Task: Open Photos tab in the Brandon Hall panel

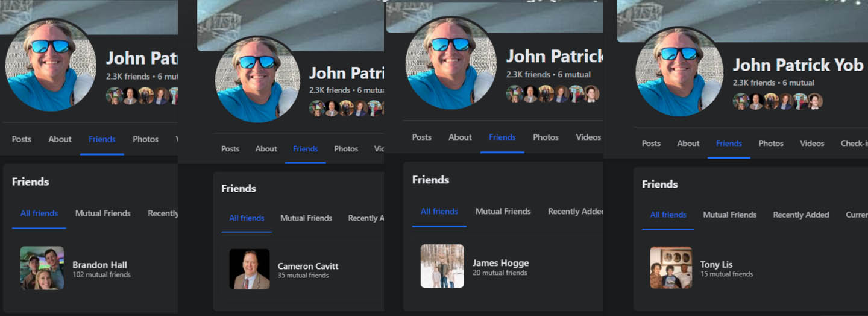Action: pos(145,139)
